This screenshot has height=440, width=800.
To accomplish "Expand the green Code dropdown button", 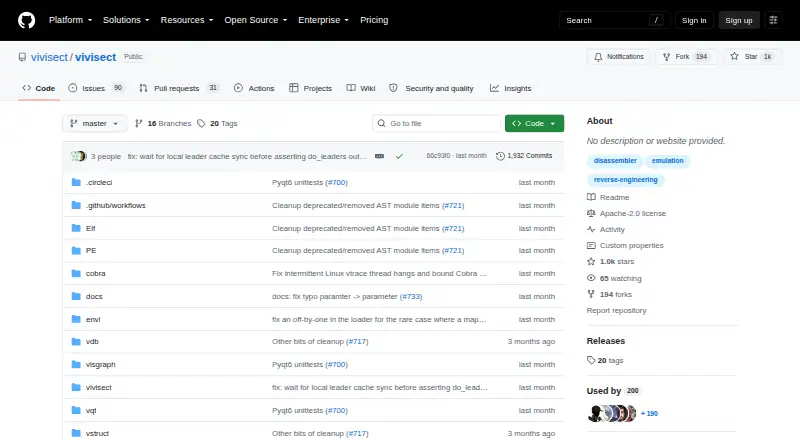I will [534, 124].
